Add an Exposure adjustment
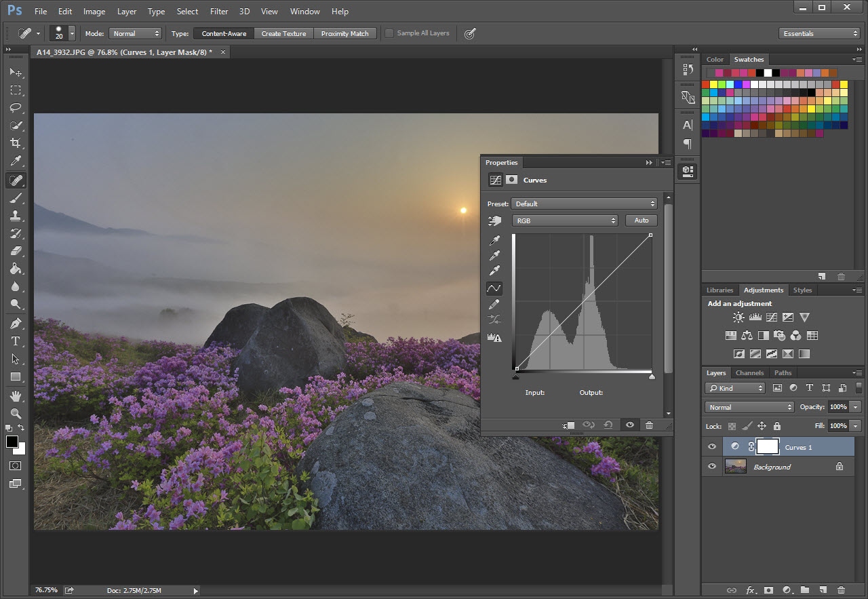Viewport: 868px width, 599px height. tap(788, 317)
